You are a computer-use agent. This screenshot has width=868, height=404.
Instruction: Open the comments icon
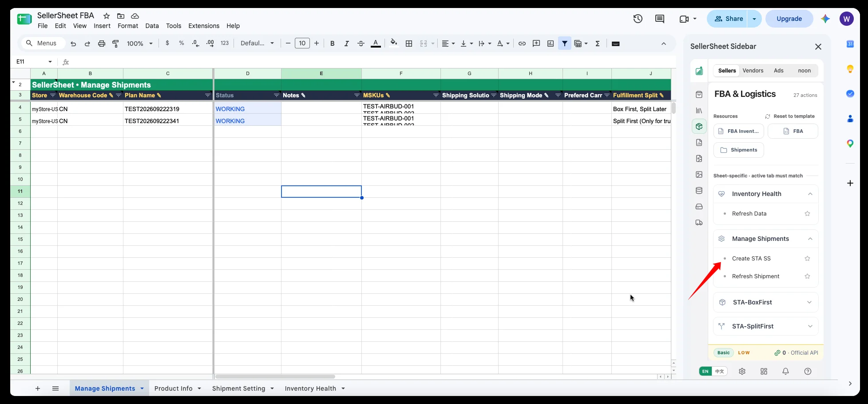click(660, 19)
